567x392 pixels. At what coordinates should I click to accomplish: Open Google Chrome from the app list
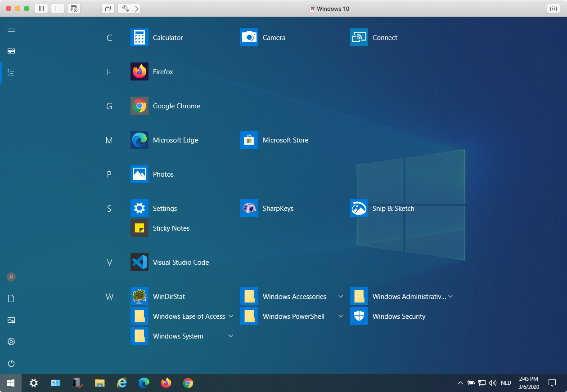[139, 106]
